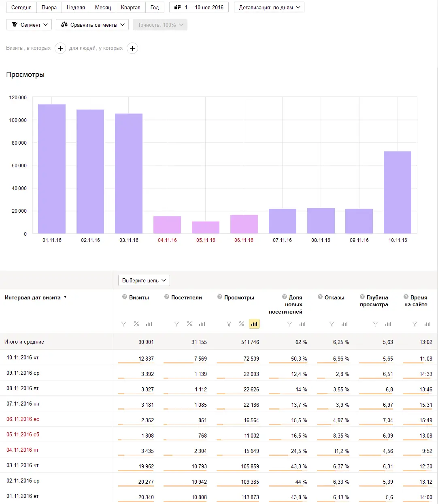
Task: Click the Сегмент button
Action: (29, 25)
